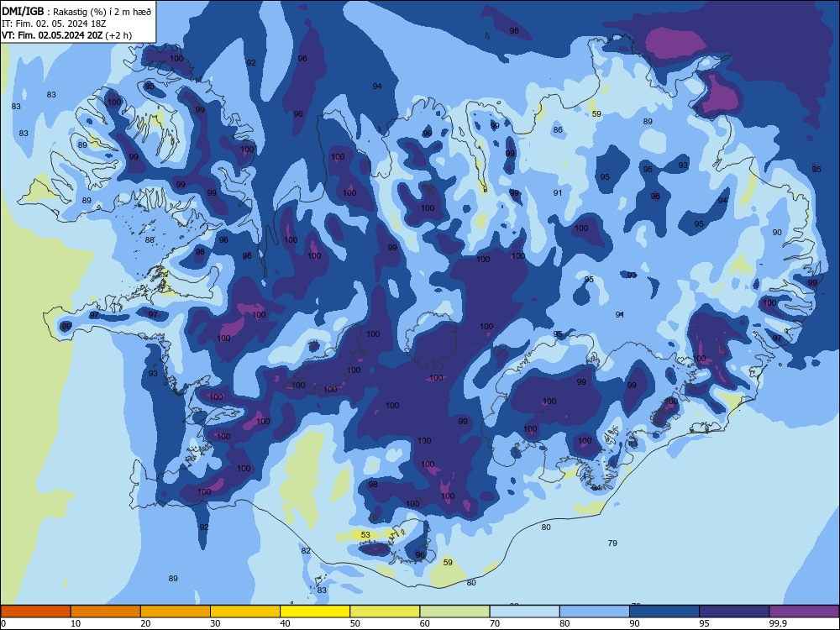The width and height of the screenshot is (840, 630).
Task: Click the '90' humidity value on the map
Action: point(777,233)
